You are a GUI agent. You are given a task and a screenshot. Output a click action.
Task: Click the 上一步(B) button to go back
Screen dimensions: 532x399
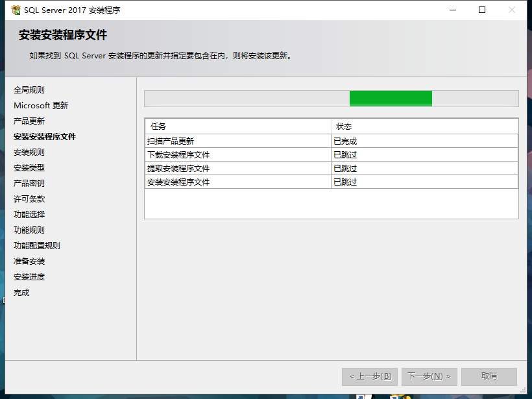(369, 376)
